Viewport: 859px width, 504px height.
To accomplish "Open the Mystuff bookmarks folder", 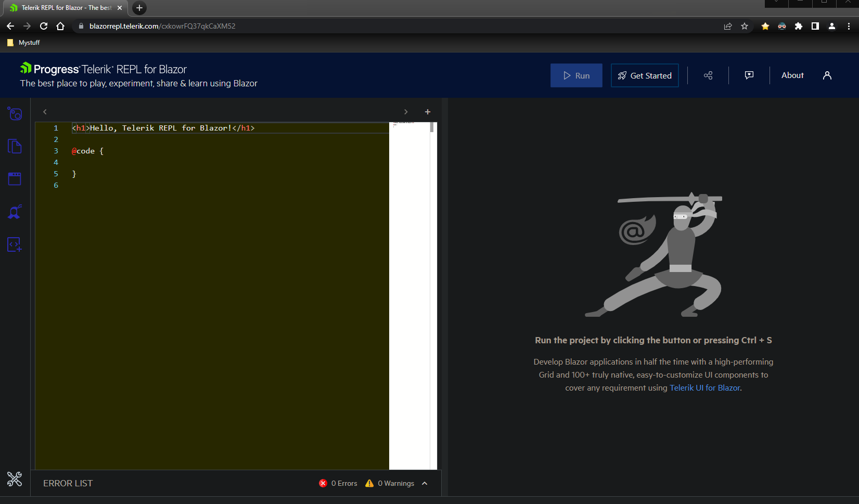I will pyautogui.click(x=24, y=43).
